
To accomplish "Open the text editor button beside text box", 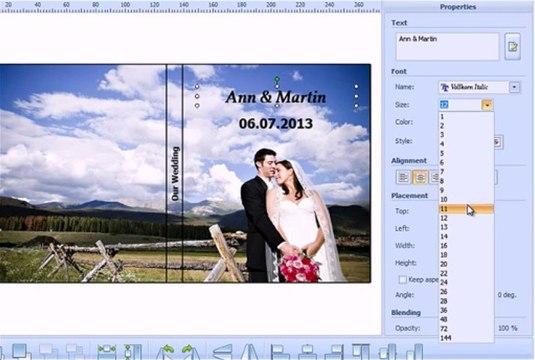I will pos(512,46).
